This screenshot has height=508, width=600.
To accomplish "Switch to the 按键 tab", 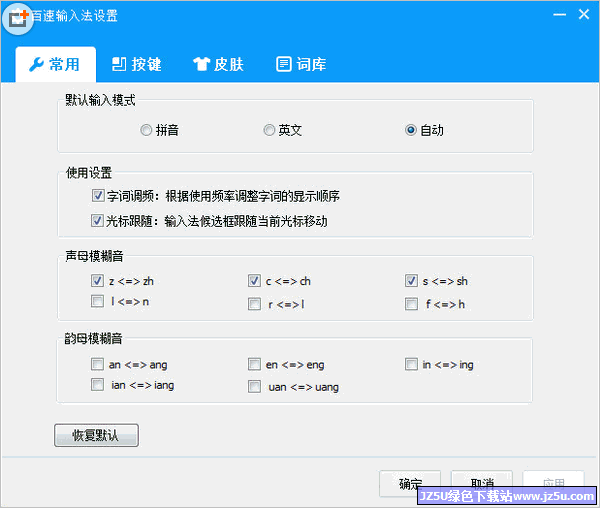I will pyautogui.click(x=137, y=64).
